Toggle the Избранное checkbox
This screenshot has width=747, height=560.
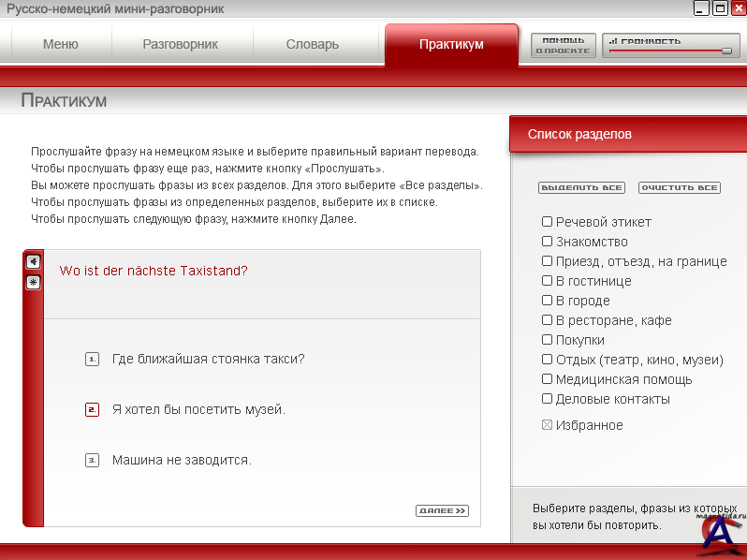[547, 425]
